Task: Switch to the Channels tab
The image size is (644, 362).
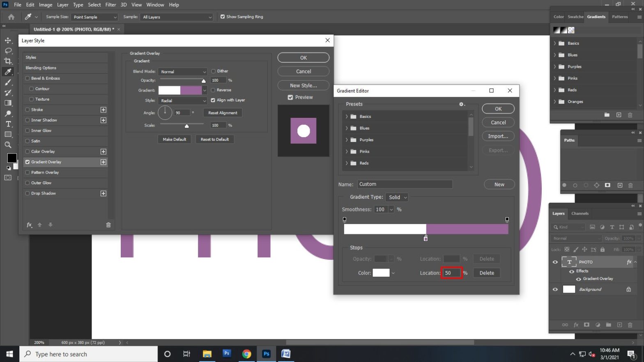Action: pos(580,213)
